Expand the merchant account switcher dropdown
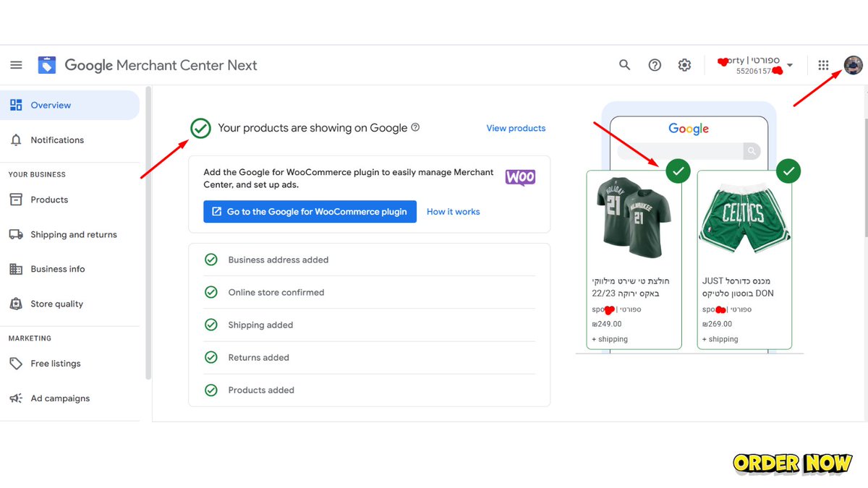This screenshot has width=868, height=488. point(791,64)
